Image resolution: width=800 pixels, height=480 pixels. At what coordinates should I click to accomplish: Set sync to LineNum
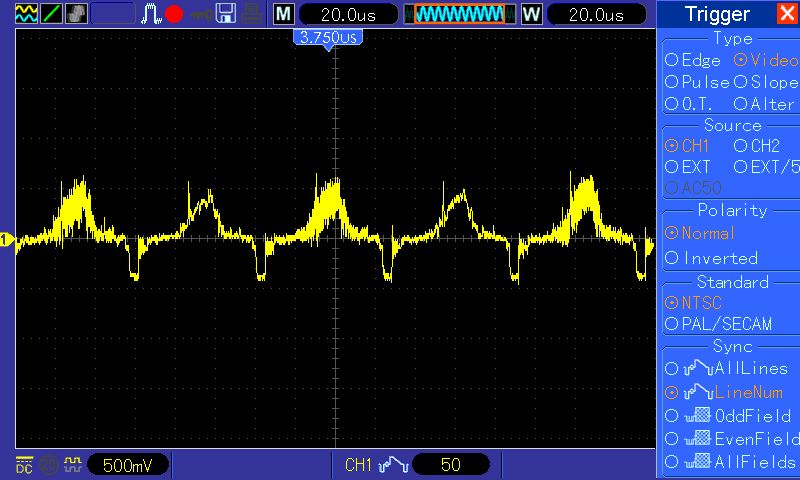tap(723, 392)
